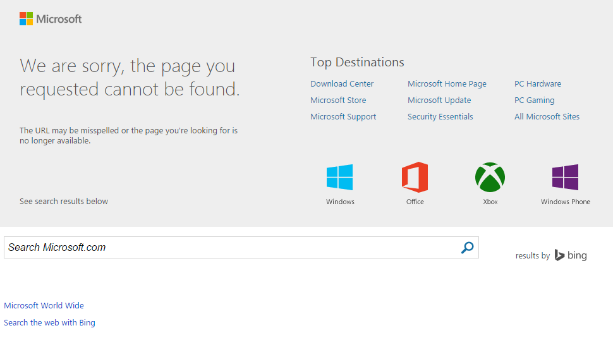The width and height of the screenshot is (613, 364).
Task: Click the Windows Phone caption text
Action: [566, 202]
